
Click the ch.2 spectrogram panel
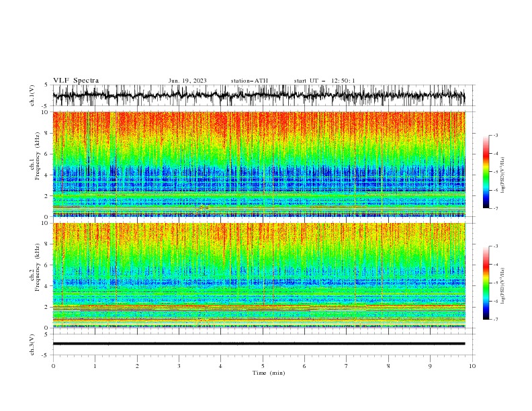[259, 275]
